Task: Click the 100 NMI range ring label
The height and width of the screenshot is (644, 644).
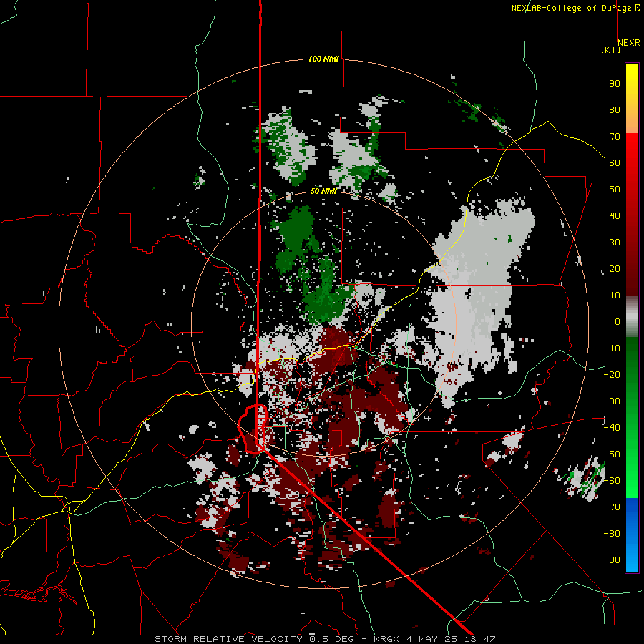Action: (x=323, y=59)
